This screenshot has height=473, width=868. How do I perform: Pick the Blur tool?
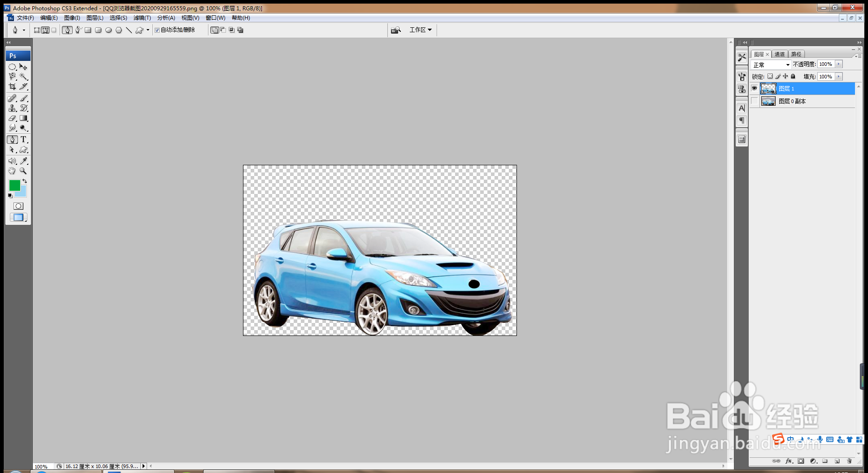pos(12,128)
